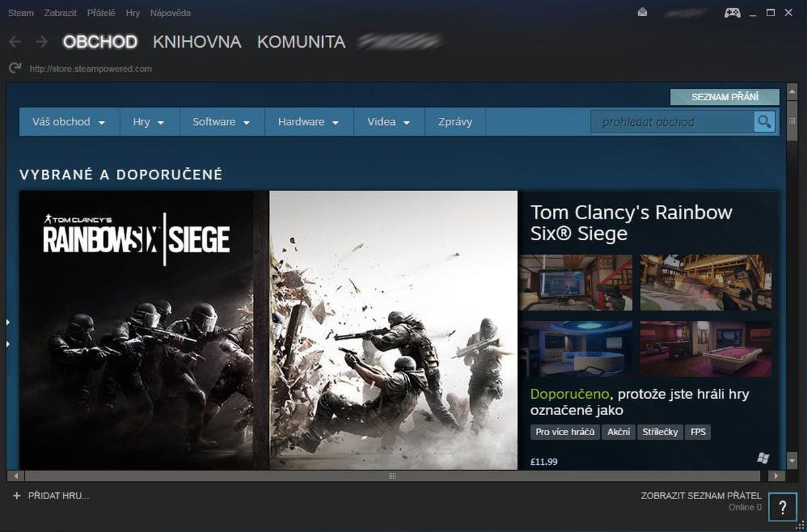Screen dimensions: 807x532
Task: Click the notification icon in the titlebar
Action: coord(642,11)
